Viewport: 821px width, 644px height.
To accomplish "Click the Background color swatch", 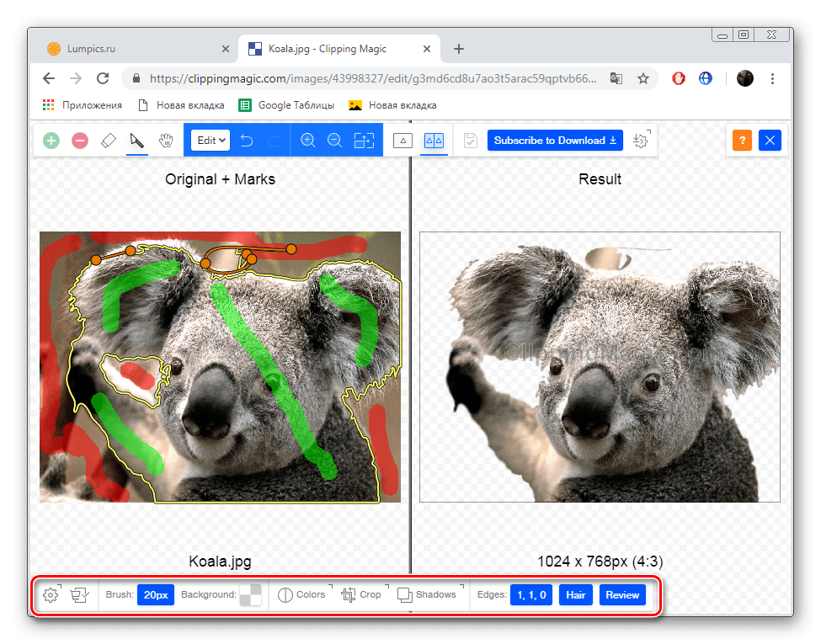I will (251, 595).
